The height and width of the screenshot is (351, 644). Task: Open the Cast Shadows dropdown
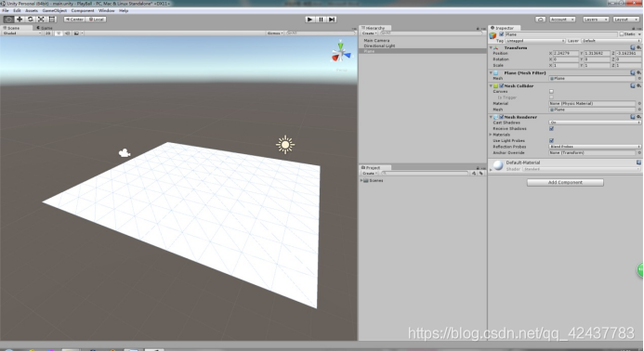pyautogui.click(x=595, y=123)
